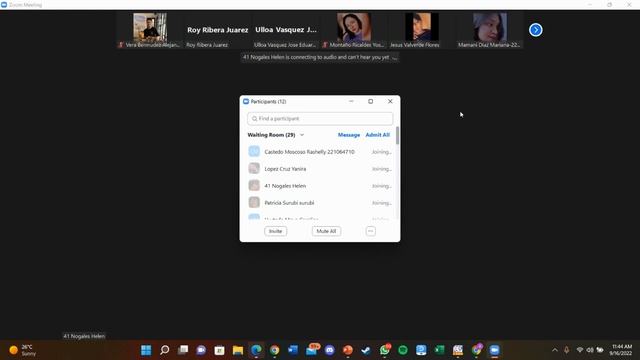The width and height of the screenshot is (640, 360).
Task: Open Teams Chat taskbar icon
Action: (201, 350)
